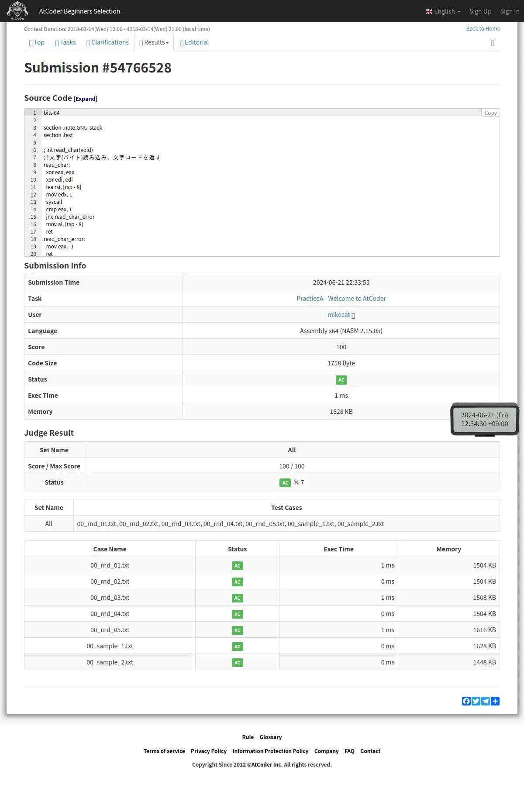This screenshot has width=524, height=812.
Task: Click inside the source code box
Action: 262,182
